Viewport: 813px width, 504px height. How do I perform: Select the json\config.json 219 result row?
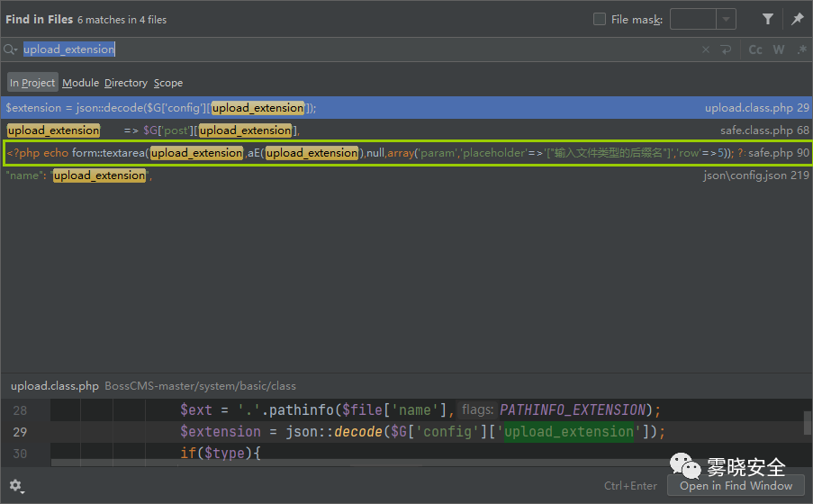coord(407,175)
